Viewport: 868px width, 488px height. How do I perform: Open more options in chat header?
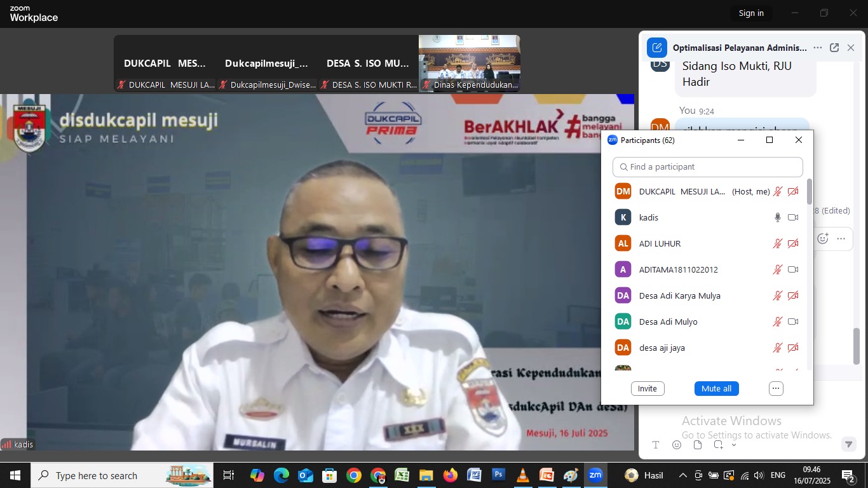click(818, 48)
